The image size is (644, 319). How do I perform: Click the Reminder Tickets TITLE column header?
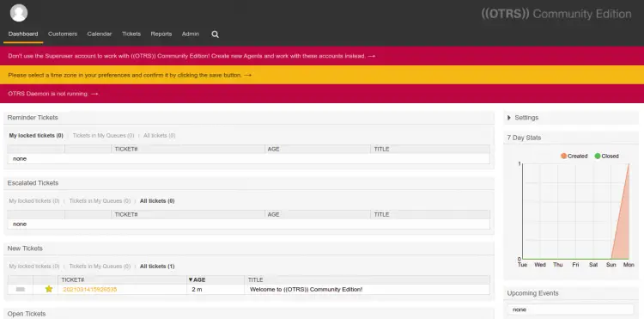coord(381,150)
